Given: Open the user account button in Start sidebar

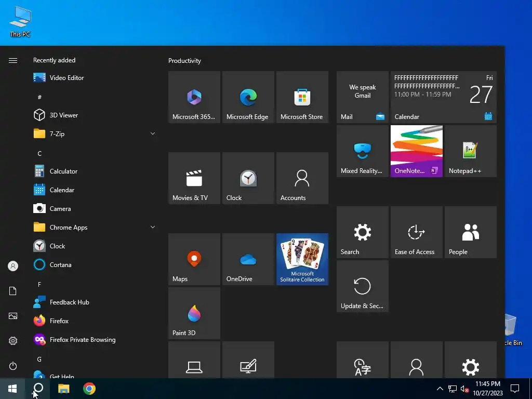Looking at the screenshot, I should (x=13, y=266).
